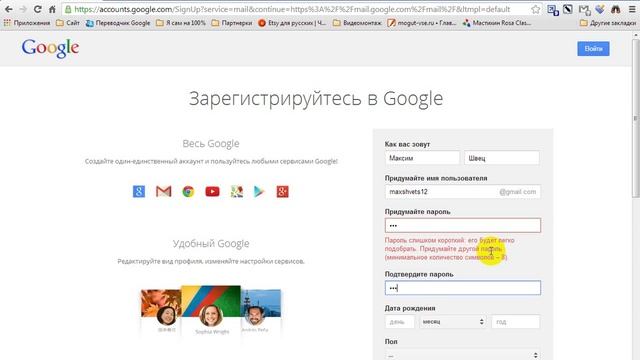The image size is (640, 360).
Task: Click the YouTube product icon
Action: [x=212, y=191]
